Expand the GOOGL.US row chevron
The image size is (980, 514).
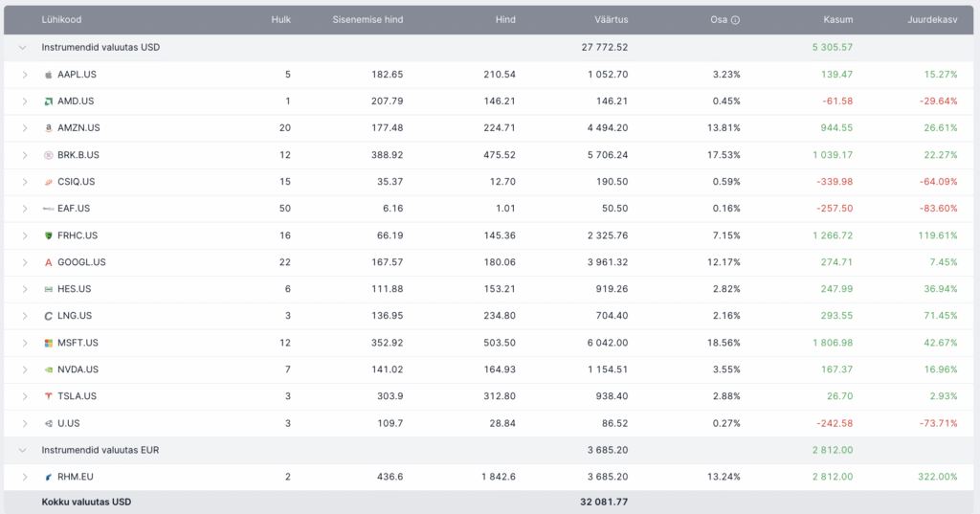tap(24, 262)
